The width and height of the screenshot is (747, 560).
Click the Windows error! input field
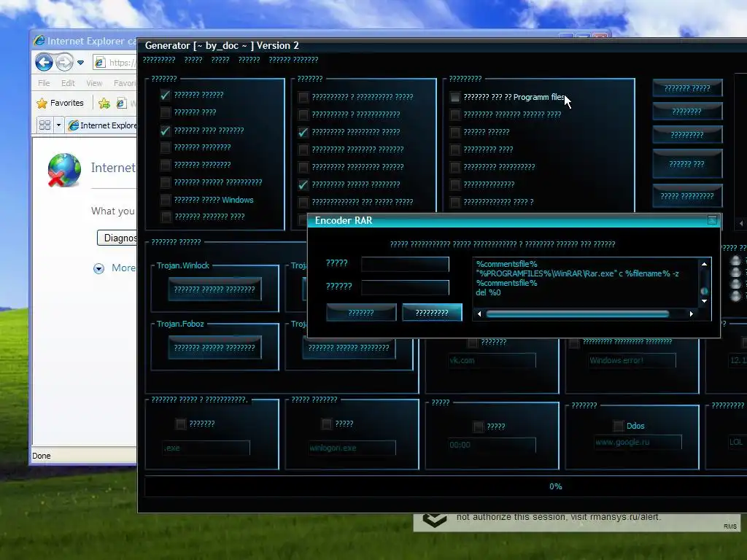coord(631,360)
